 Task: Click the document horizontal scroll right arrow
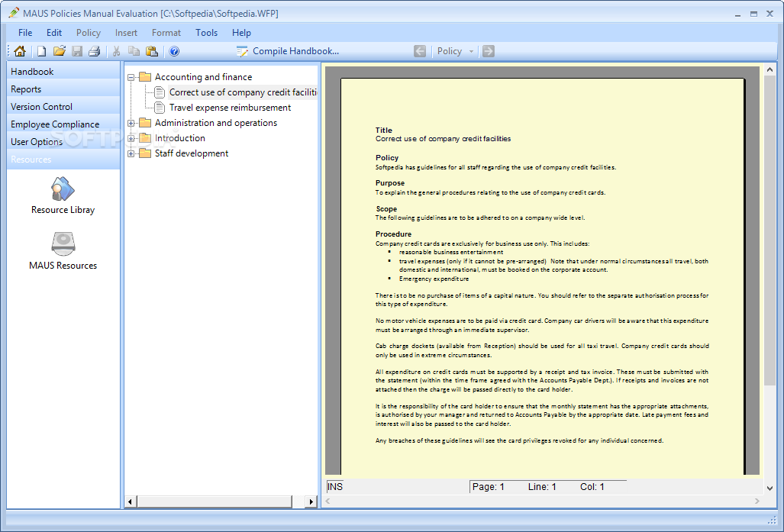tap(757, 501)
